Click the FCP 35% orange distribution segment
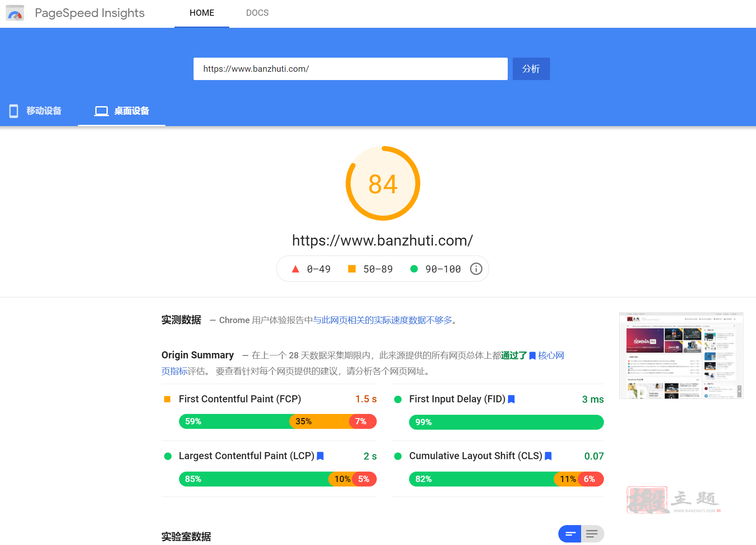756x545 pixels. pyautogui.click(x=320, y=421)
